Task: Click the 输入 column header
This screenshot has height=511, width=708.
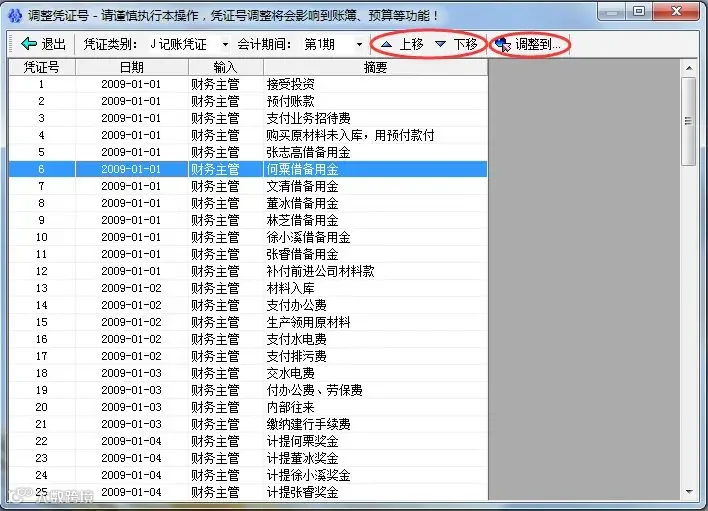Action: tap(225, 67)
